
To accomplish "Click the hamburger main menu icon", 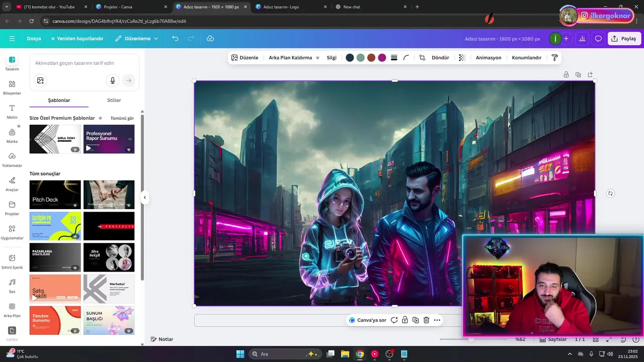I will click(x=12, y=39).
